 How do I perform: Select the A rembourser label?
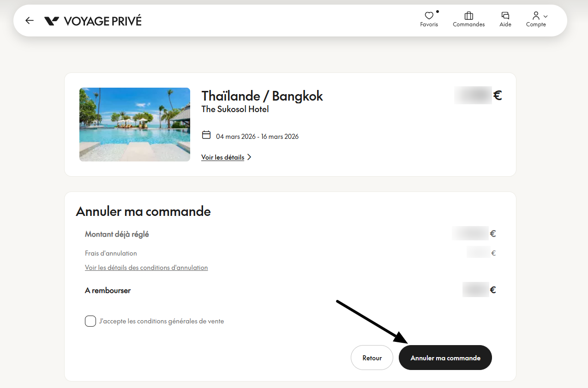coord(108,291)
